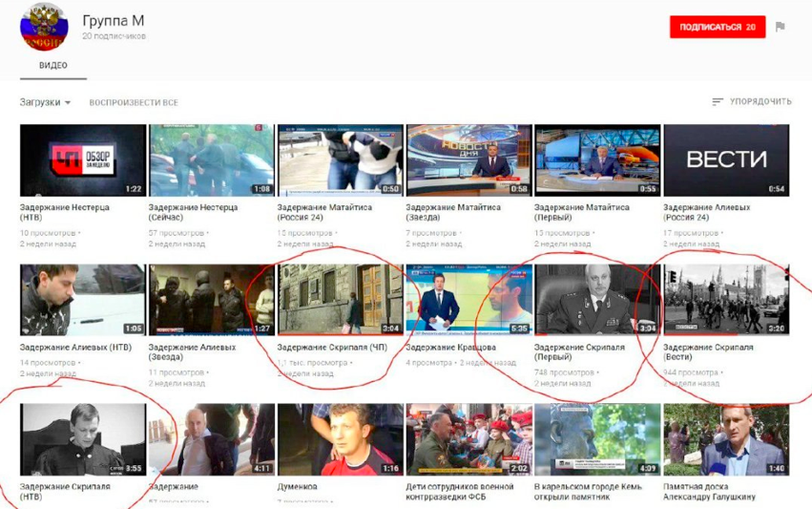Open ВЕСТИ thumbnail of Задержание Алиевых

coord(726,160)
